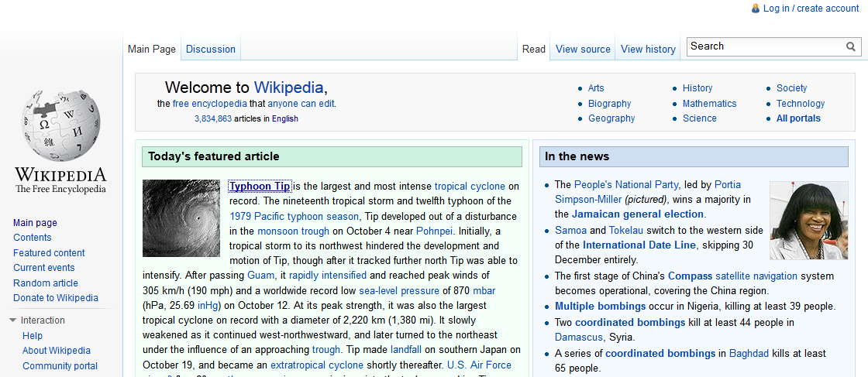Viewport: 868px width, 377px height.
Task: Follow the landfall link
Action: tap(406, 350)
